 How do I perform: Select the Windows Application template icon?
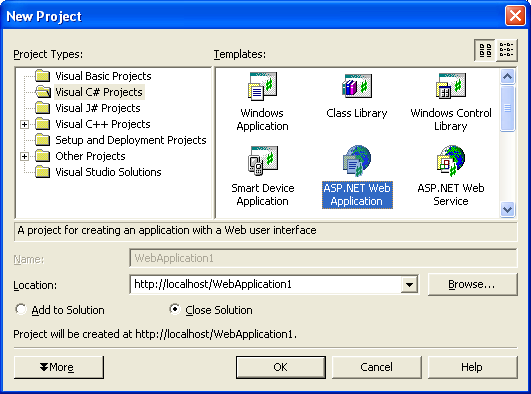click(x=262, y=86)
